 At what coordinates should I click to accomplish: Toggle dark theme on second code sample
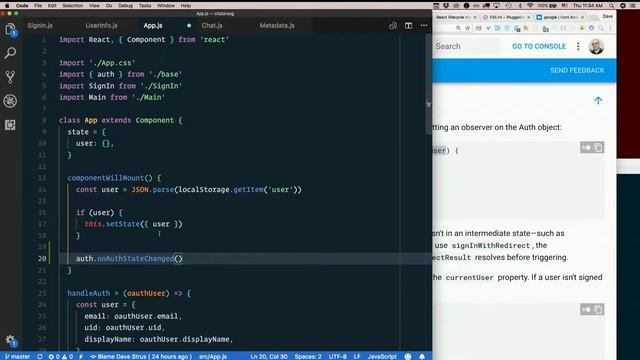click(x=586, y=309)
